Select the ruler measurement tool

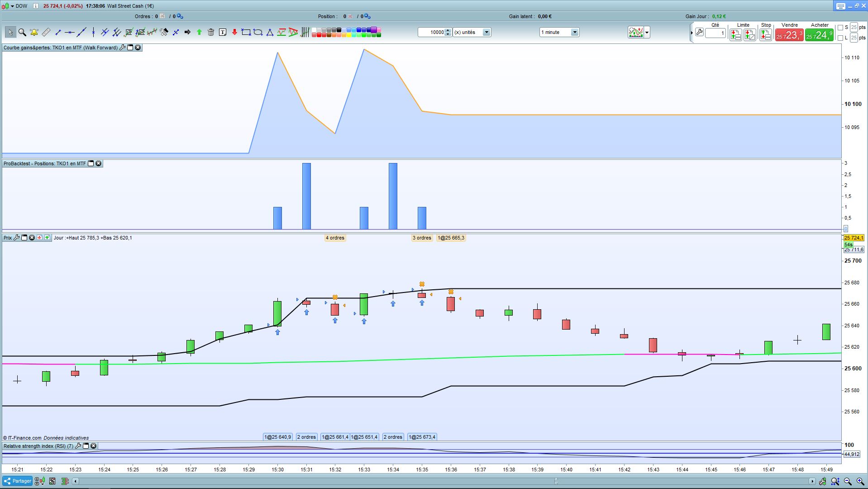46,32
